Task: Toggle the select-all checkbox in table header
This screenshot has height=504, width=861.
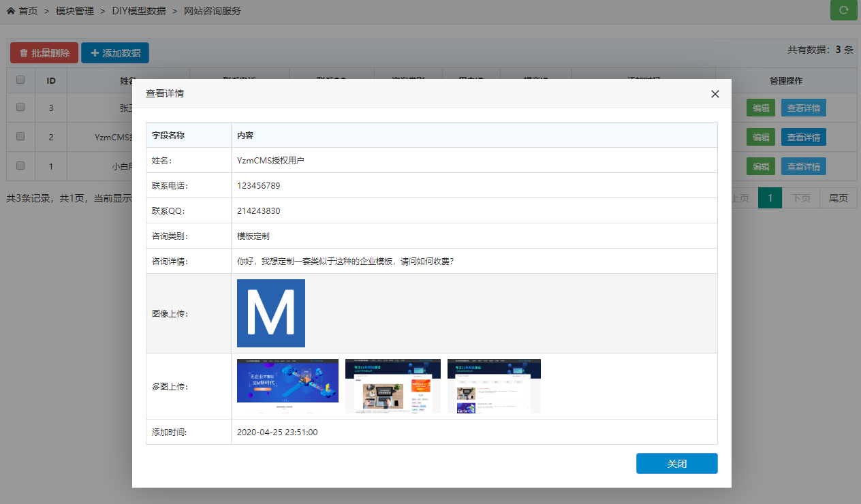Action: pos(20,80)
